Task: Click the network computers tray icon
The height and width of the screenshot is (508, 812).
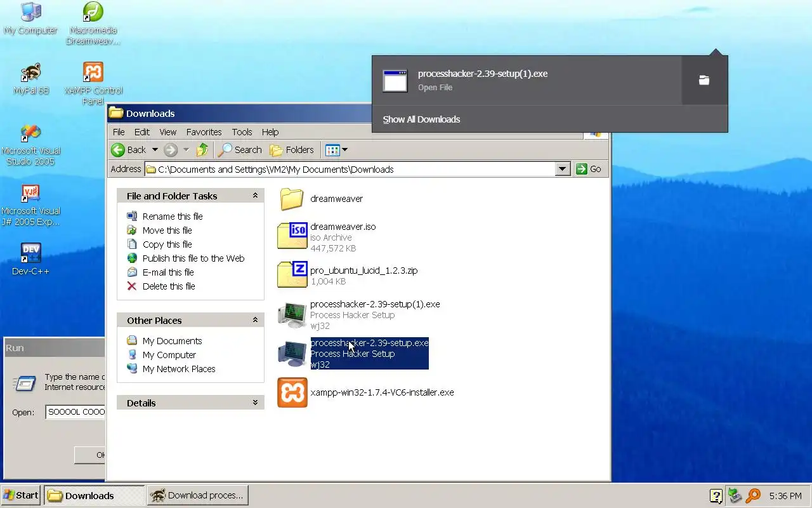Action: [x=735, y=495]
